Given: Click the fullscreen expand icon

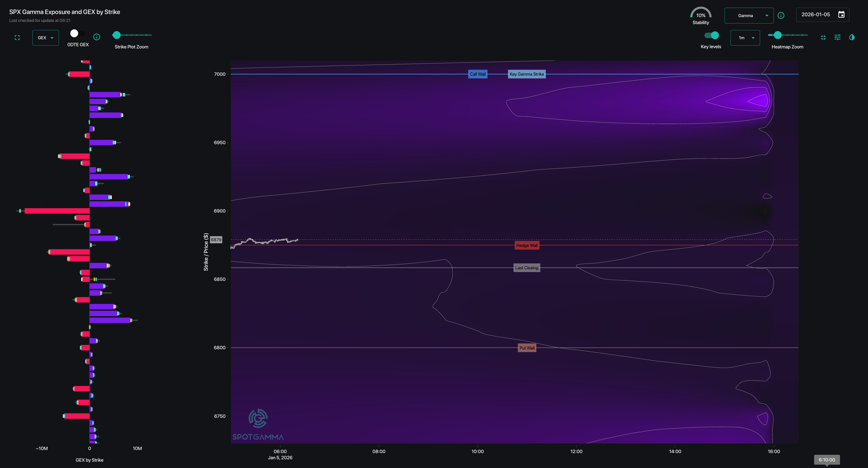Looking at the screenshot, I should click(17, 38).
